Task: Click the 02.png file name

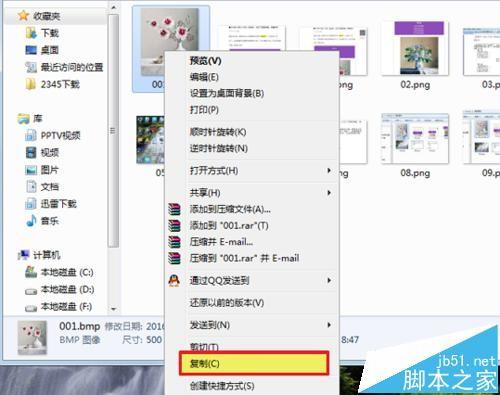Action: (x=415, y=85)
